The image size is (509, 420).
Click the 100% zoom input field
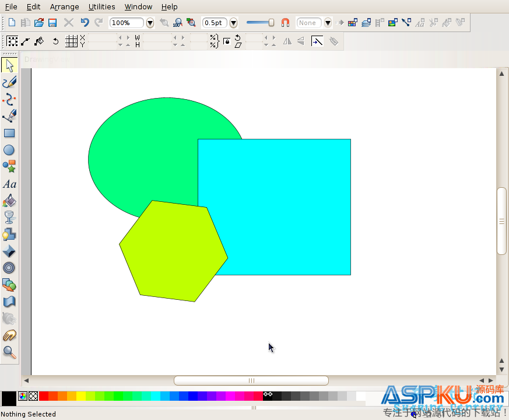[x=127, y=23]
